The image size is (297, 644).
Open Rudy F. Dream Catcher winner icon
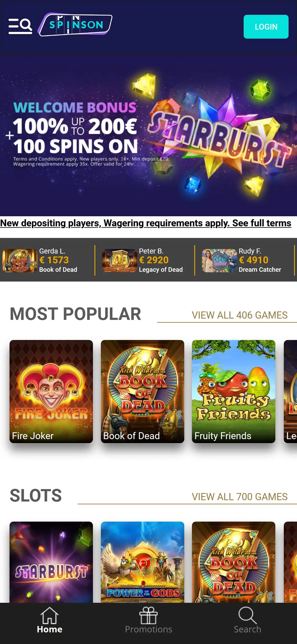click(219, 261)
